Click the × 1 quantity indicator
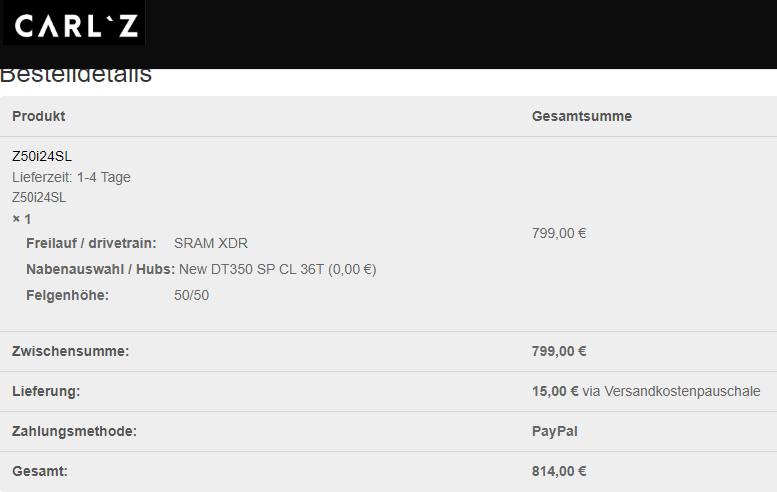The height and width of the screenshot is (492, 777). [x=22, y=219]
